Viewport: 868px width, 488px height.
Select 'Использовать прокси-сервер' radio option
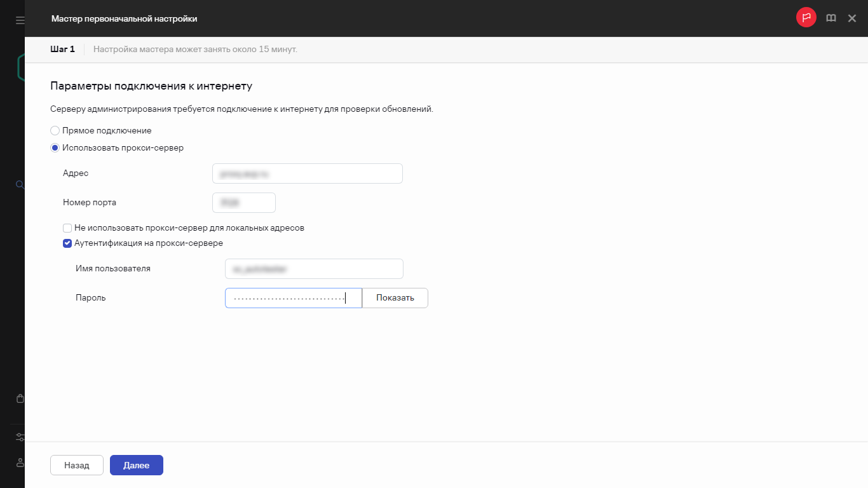pyautogui.click(x=55, y=148)
